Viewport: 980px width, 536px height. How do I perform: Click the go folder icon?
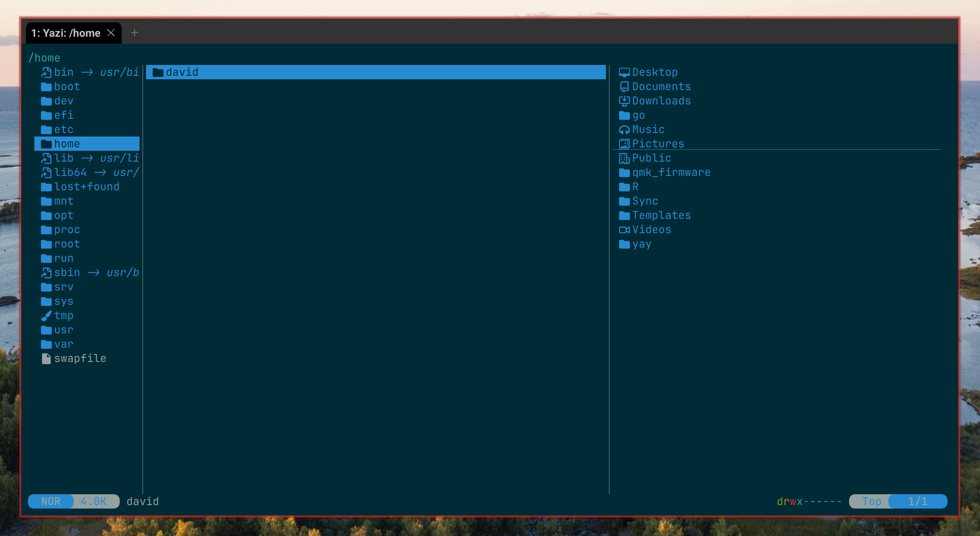tap(624, 115)
